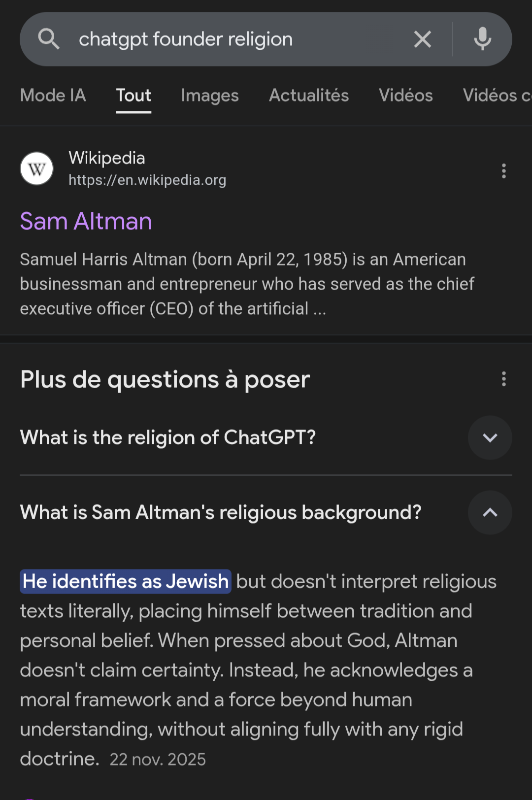Switch to the Mode IA tab
The image size is (532, 800).
pos(53,96)
